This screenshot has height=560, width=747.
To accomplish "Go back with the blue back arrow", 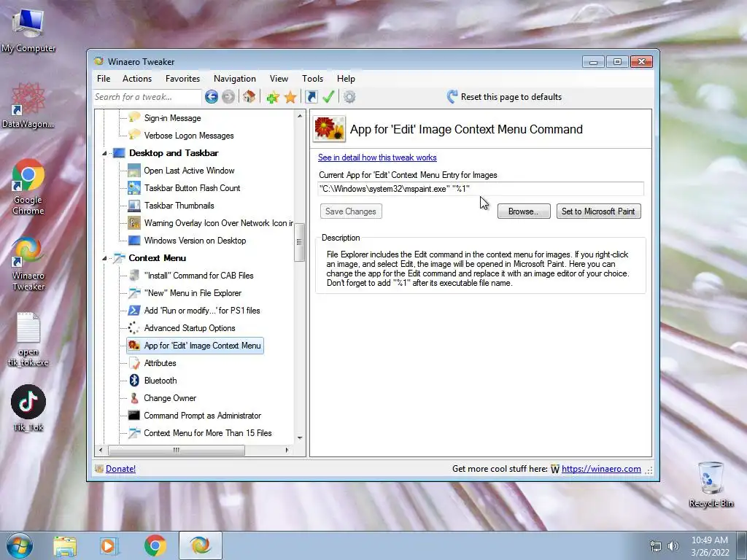I will point(212,97).
